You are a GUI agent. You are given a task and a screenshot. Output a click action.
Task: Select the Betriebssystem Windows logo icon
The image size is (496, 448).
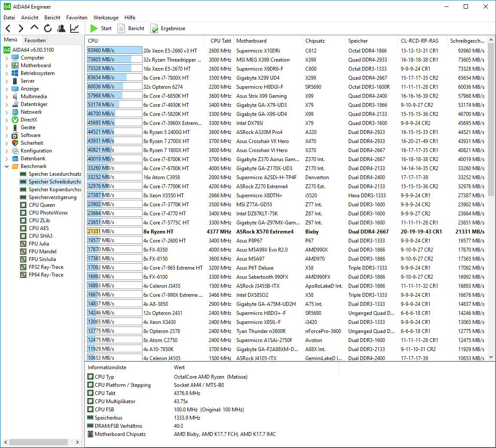pos(15,73)
